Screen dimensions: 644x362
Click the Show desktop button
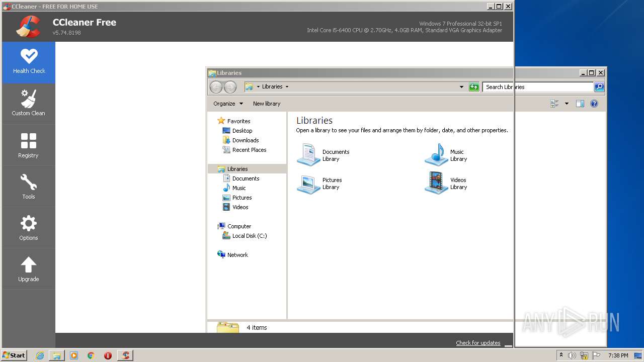[x=638, y=355]
